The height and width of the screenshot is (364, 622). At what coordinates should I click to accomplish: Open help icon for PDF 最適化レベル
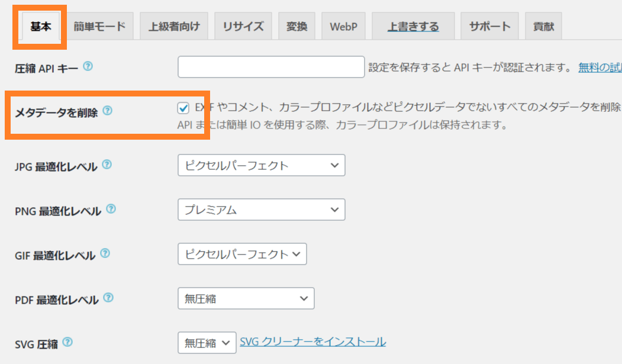[109, 297]
